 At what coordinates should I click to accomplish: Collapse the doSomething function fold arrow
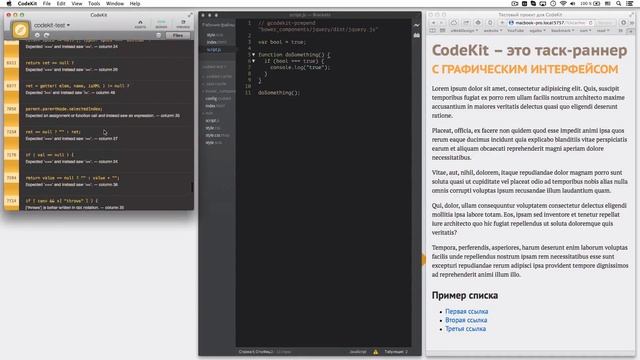253,54
